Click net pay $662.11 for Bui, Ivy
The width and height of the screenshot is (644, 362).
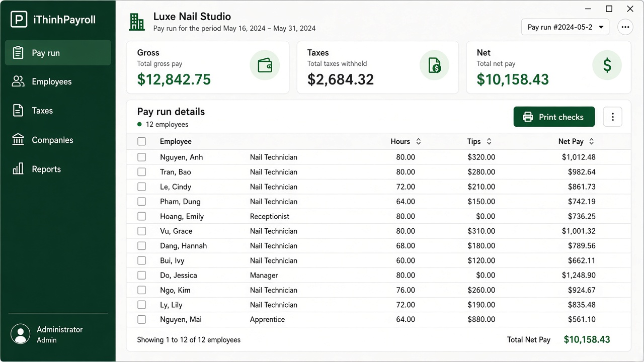582,260
